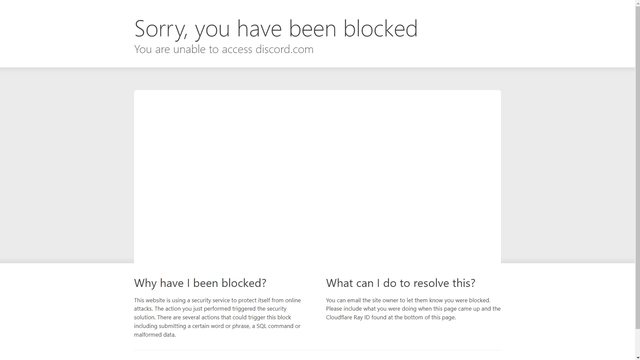Viewport: 640px width, 360px height.
Task: Click the scrollbar track below the thumb
Action: click(x=637, y=342)
